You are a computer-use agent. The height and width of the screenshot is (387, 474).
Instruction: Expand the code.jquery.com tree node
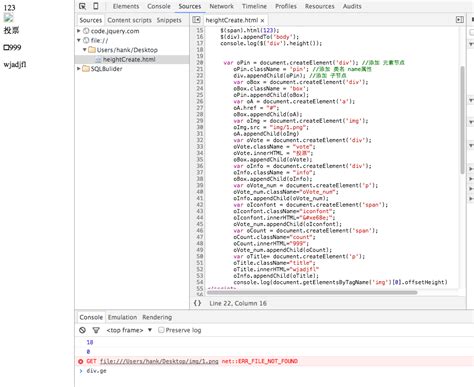79,31
